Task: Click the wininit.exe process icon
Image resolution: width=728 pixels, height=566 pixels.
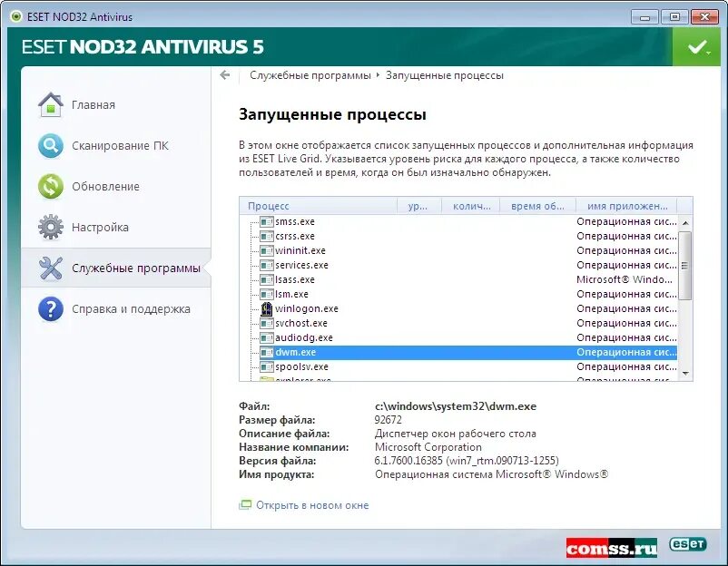Action: pyautogui.click(x=267, y=250)
